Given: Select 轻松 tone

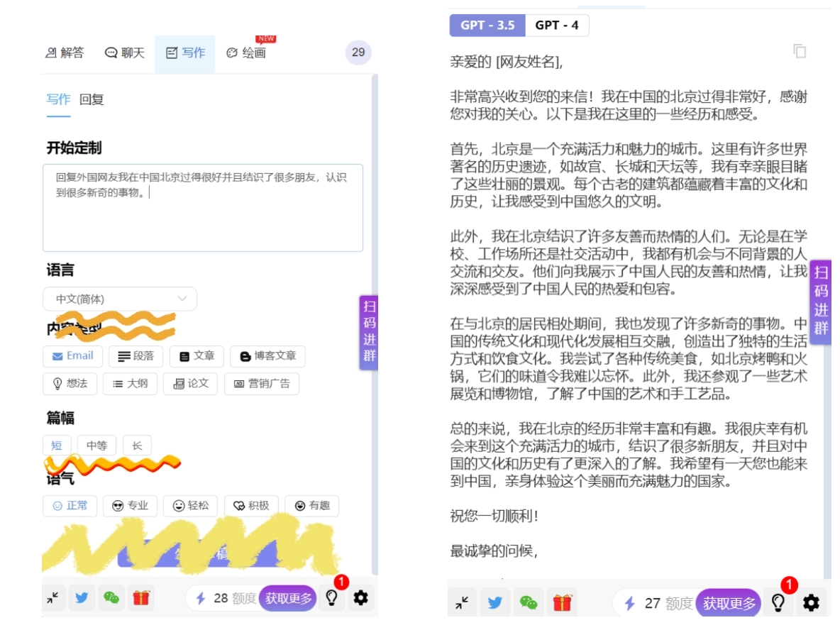Looking at the screenshot, I should (190, 506).
